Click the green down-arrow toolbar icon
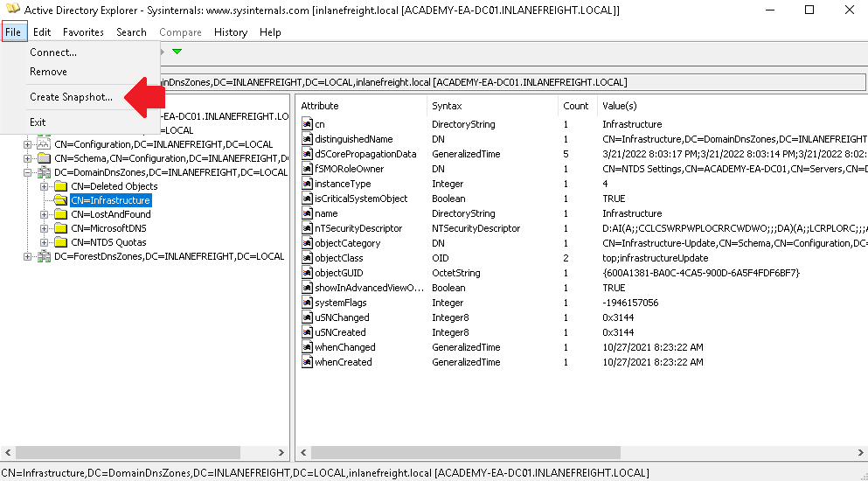 [177, 52]
